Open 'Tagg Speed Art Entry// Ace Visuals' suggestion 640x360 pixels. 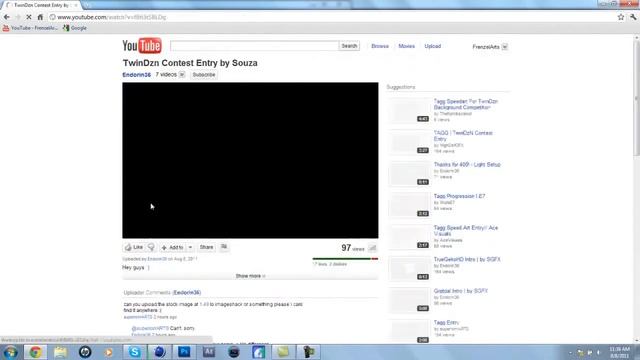click(x=466, y=231)
